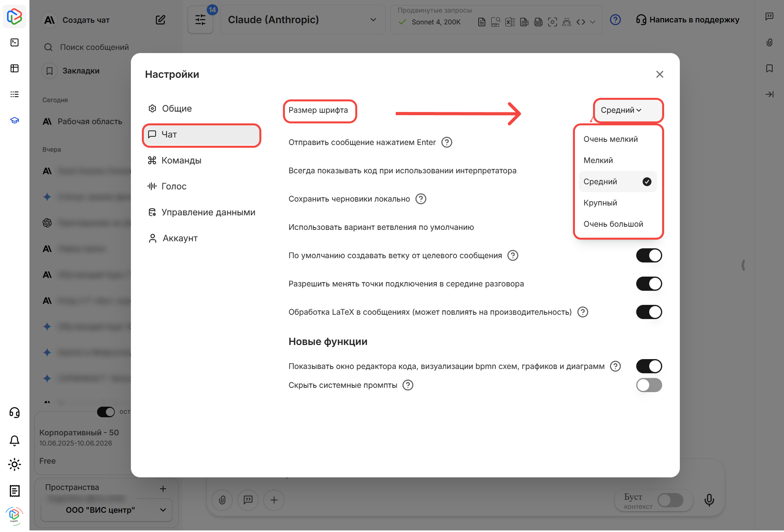This screenshot has height=532, width=784.
Task: Open Управление данными settings tab
Action: pyautogui.click(x=201, y=212)
